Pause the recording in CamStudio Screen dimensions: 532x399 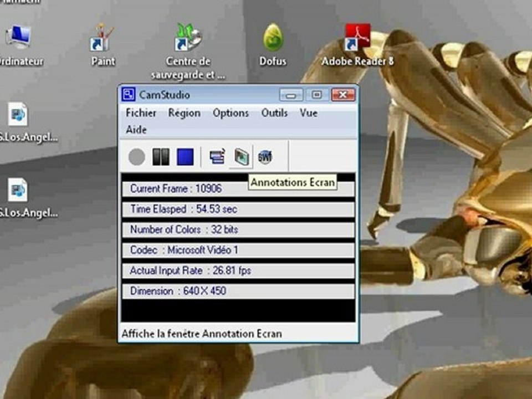click(x=161, y=157)
